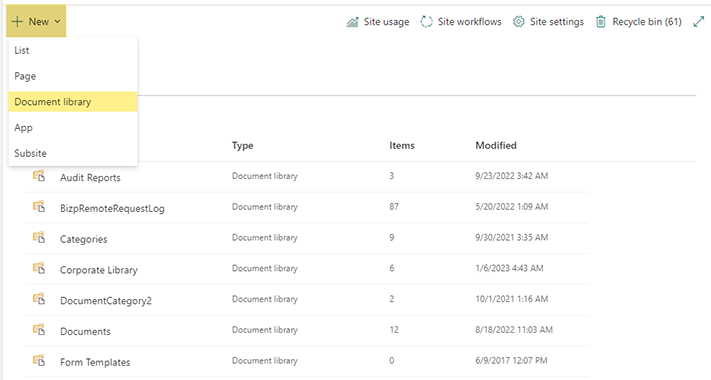Select List from the New menu
Screen dimensions: 711x380
click(73, 50)
